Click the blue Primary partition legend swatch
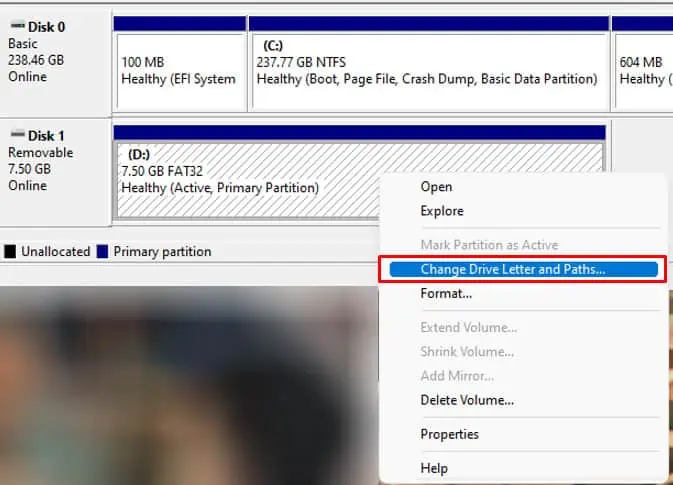673x485 pixels. (x=102, y=252)
